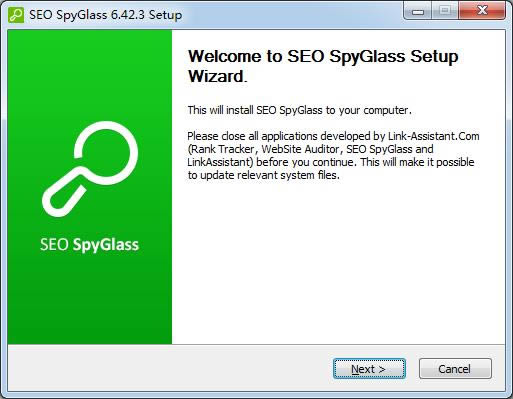Click the window title 'SEO SpyGlass 6.42.3 Setup'
Viewport: 513px width, 399px height.
pos(106,15)
